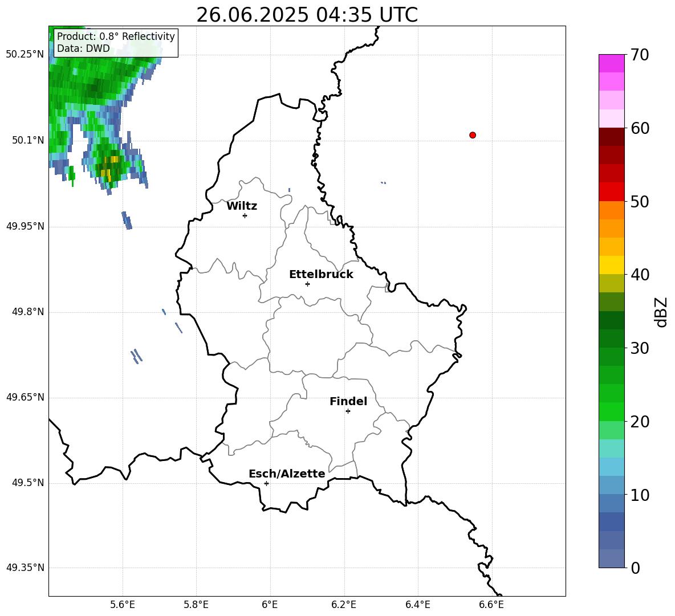Click the 6°E longitude label

click(x=270, y=605)
